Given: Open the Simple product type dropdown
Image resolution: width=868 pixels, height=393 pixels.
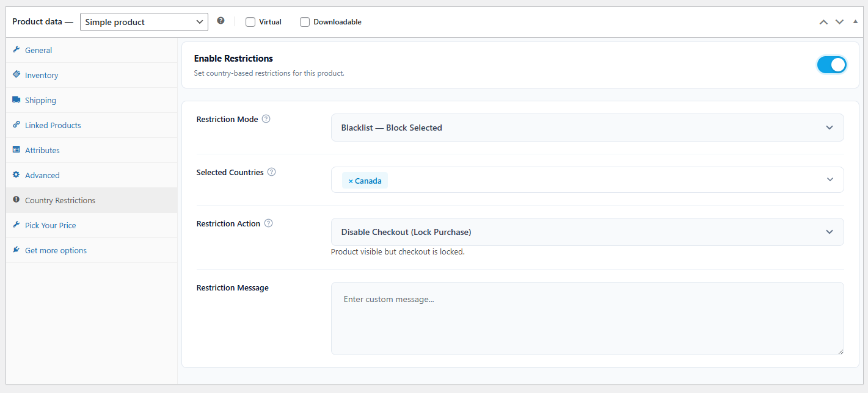Looking at the screenshot, I should 144,21.
